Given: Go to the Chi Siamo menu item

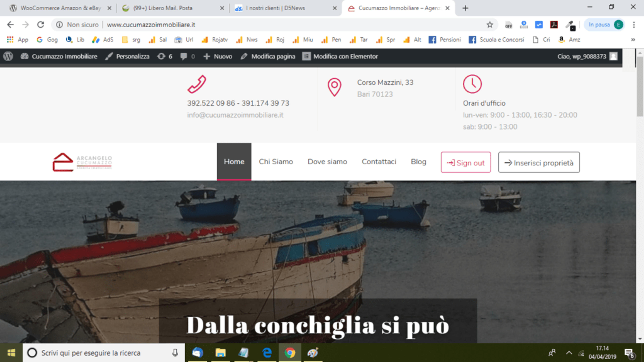Looking at the screenshot, I should click(x=276, y=162).
